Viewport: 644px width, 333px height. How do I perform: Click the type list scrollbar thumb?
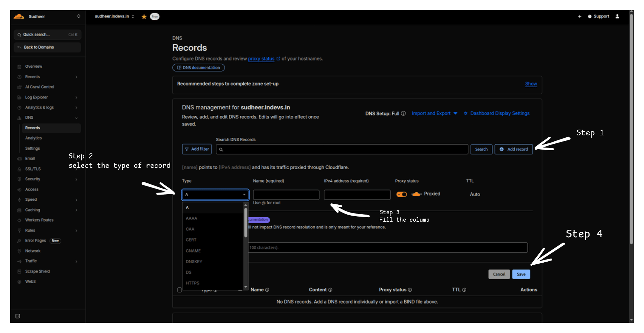[246, 222]
